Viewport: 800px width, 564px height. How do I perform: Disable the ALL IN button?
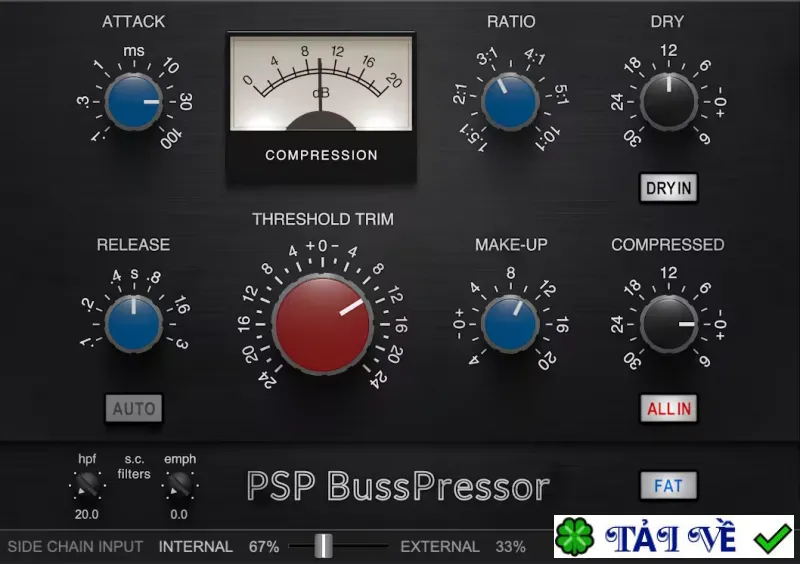coord(668,408)
